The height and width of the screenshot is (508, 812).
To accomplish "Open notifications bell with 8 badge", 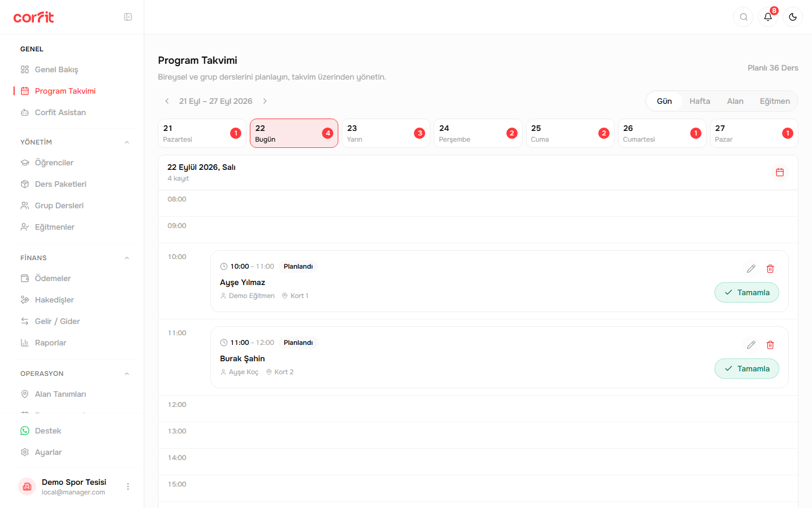I will pyautogui.click(x=768, y=17).
